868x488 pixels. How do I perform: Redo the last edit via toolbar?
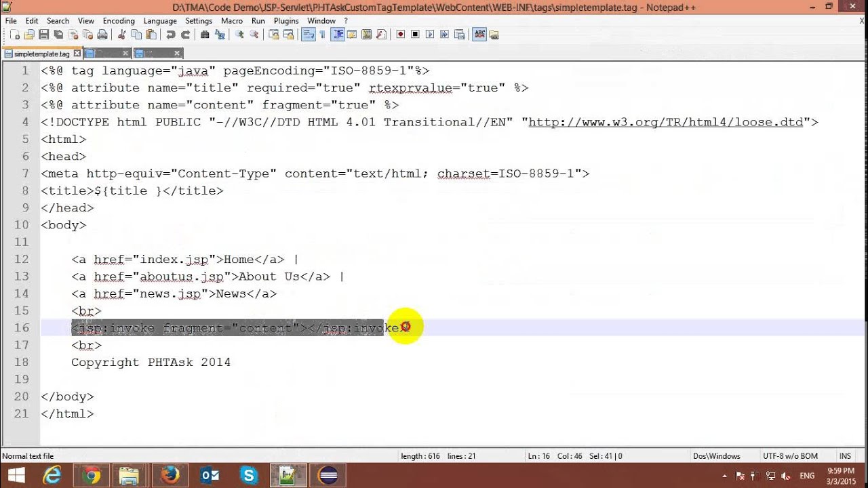185,35
